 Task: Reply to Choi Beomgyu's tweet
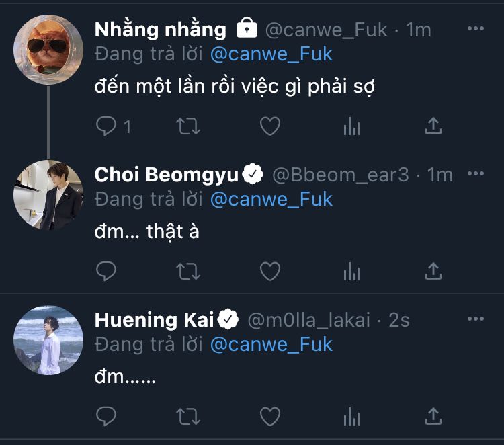(106, 271)
